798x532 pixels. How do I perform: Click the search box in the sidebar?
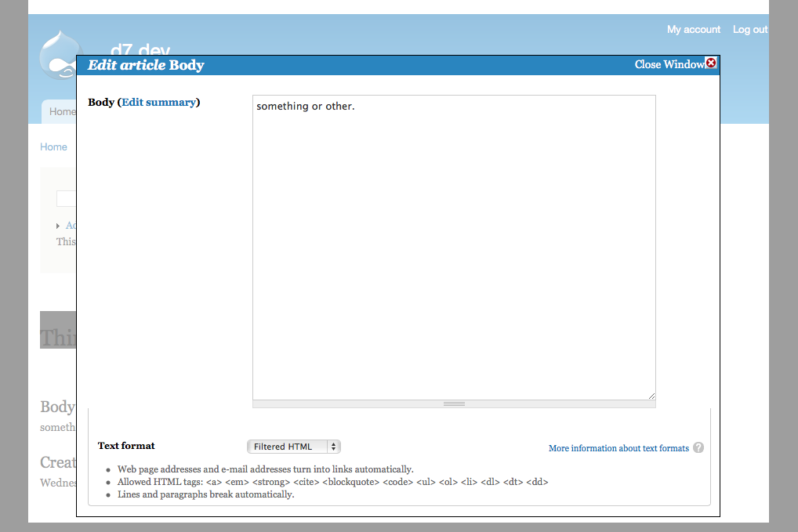click(68, 198)
